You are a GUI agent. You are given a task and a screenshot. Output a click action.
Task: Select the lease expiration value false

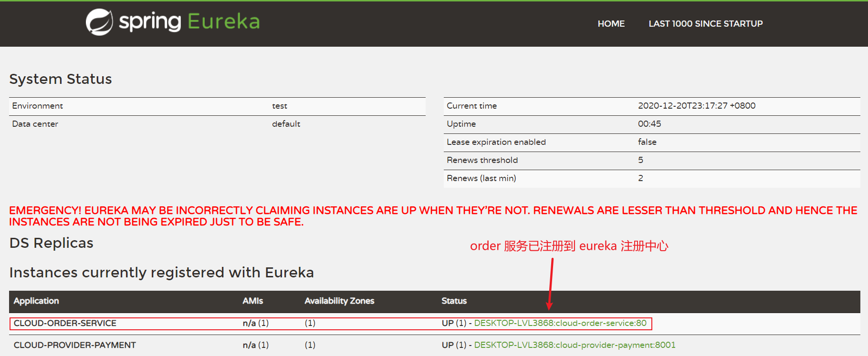click(647, 142)
